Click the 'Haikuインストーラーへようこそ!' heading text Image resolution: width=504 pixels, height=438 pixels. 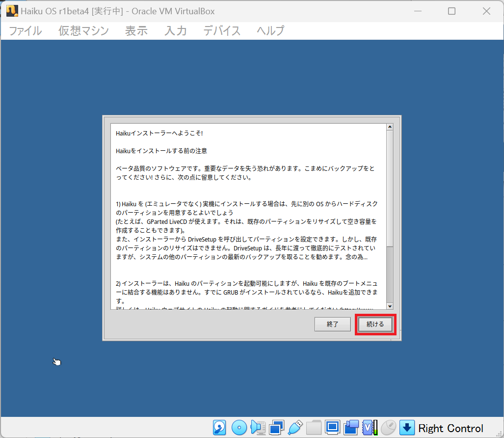(159, 133)
